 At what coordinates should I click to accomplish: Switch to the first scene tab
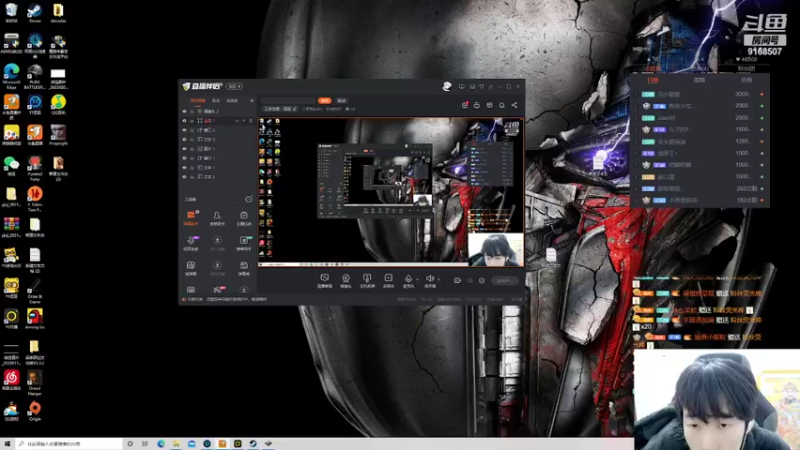(x=197, y=101)
